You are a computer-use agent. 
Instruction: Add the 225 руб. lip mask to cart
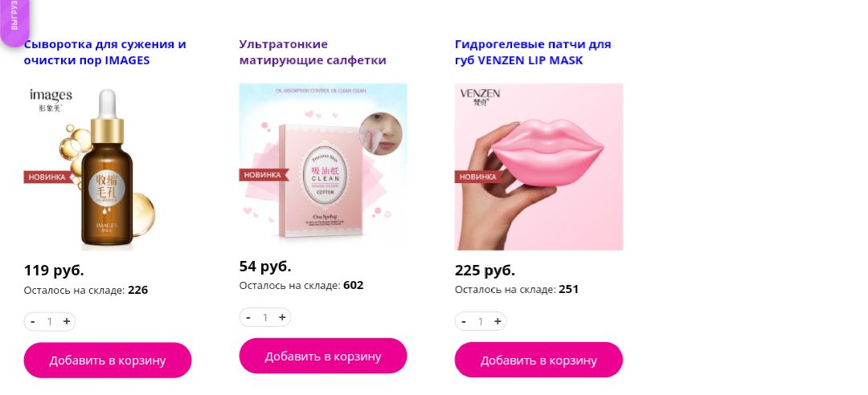click(x=538, y=360)
